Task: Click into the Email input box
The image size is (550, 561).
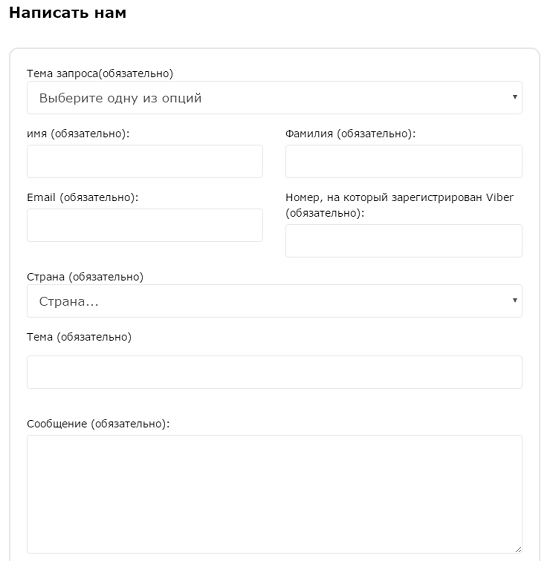Action: 145,225
